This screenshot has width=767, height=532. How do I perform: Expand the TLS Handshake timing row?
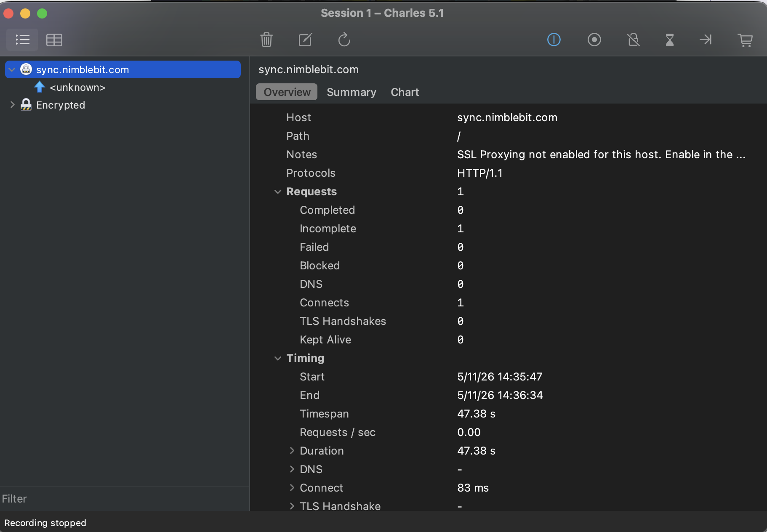(292, 506)
